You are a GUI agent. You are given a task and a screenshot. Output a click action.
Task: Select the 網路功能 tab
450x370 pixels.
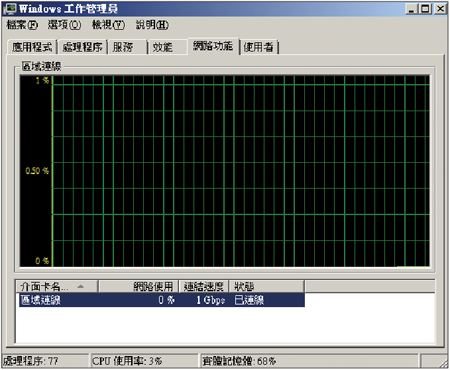click(x=213, y=46)
